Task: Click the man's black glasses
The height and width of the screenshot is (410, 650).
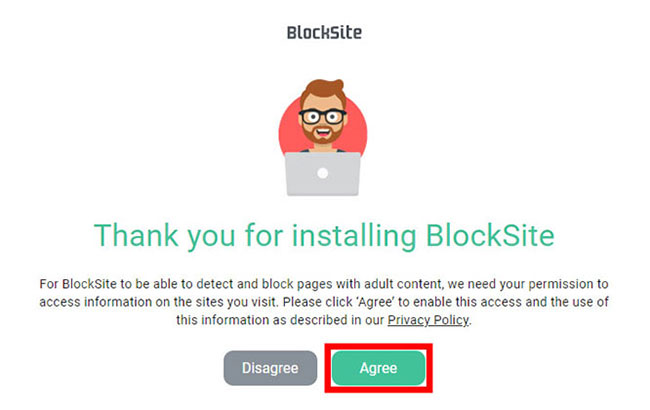Action: click(323, 116)
